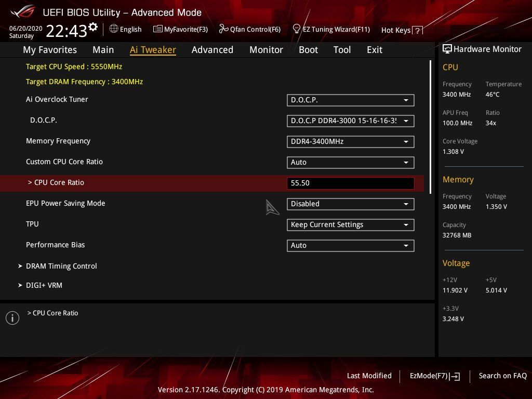Click CPU Core Ratio value field 55.50

[351, 183]
